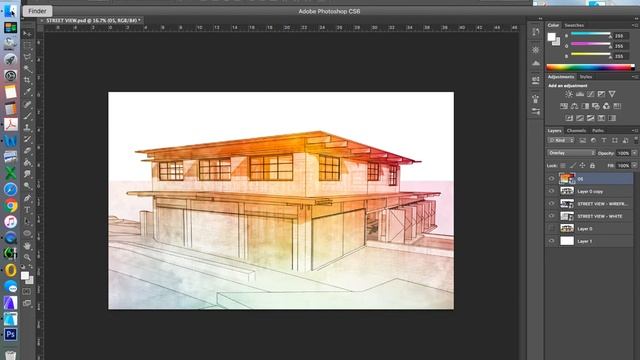The image size is (640, 360).
Task: Select the Eraser tool
Action: 27,151
